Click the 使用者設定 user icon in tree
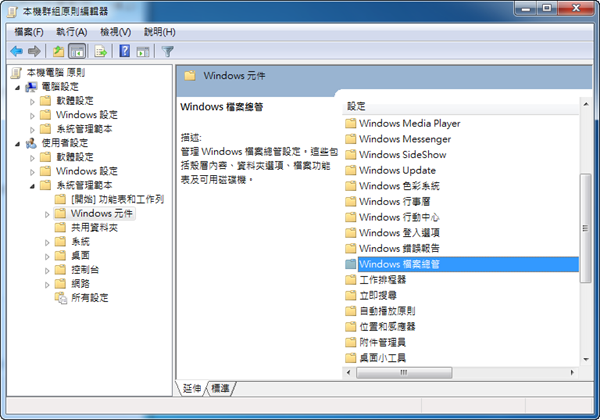This screenshot has width=600, height=420. coord(31,143)
